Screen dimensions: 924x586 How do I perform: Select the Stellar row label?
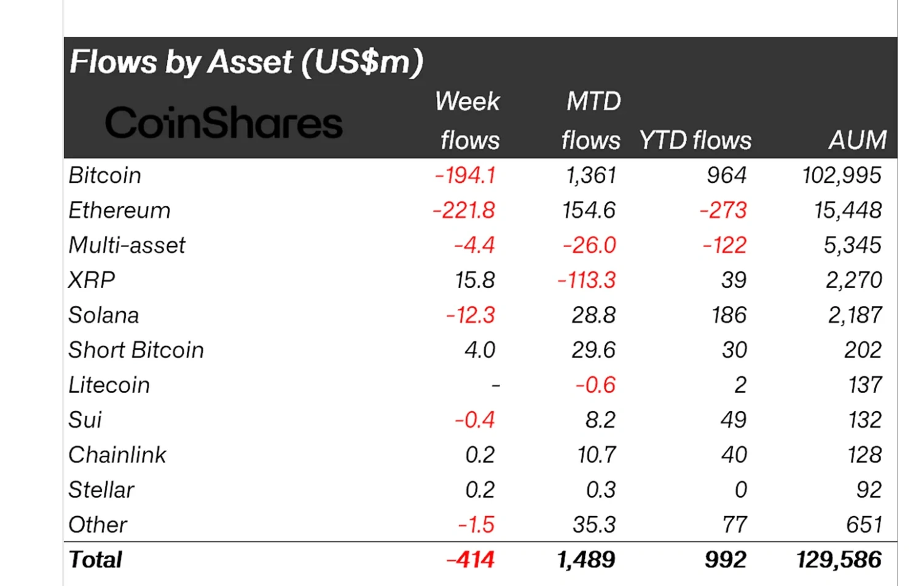(101, 490)
